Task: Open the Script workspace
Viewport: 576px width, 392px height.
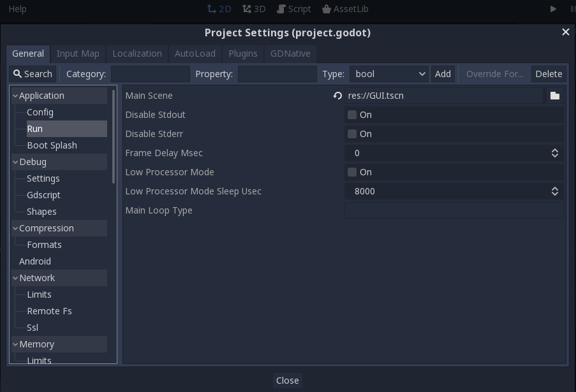Action: 294,9
